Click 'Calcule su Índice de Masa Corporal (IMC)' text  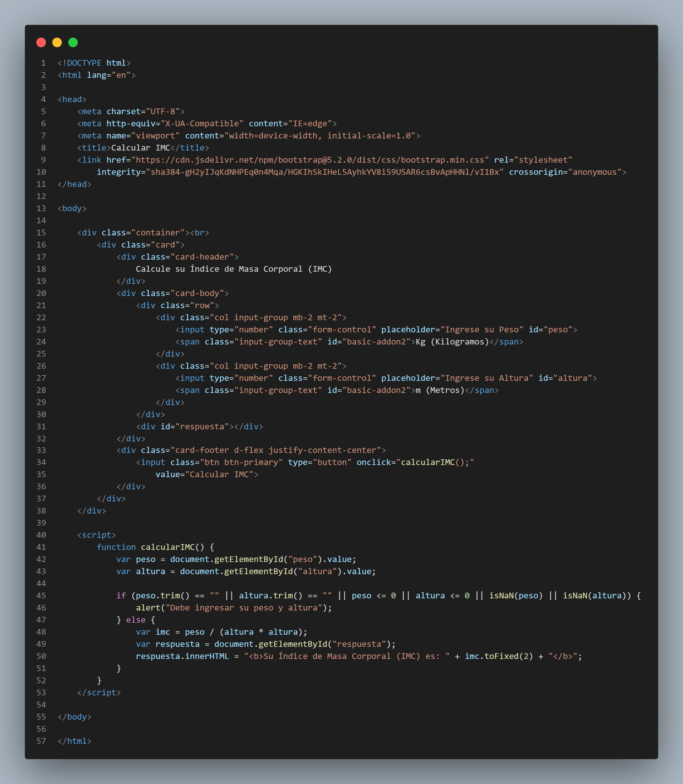coord(234,269)
